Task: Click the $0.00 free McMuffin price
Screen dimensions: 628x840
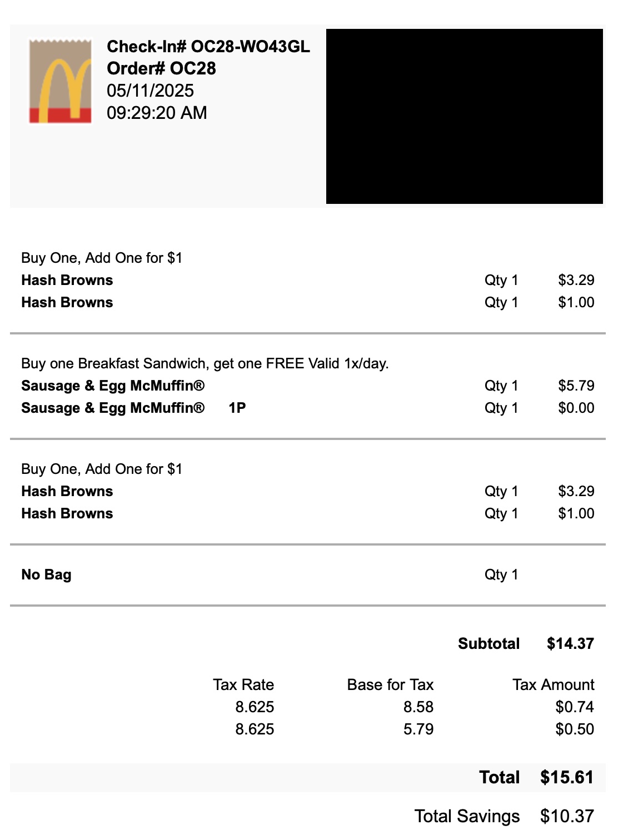Action: [576, 408]
